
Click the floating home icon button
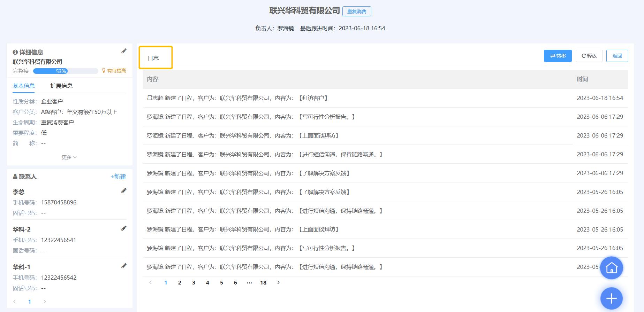(611, 268)
